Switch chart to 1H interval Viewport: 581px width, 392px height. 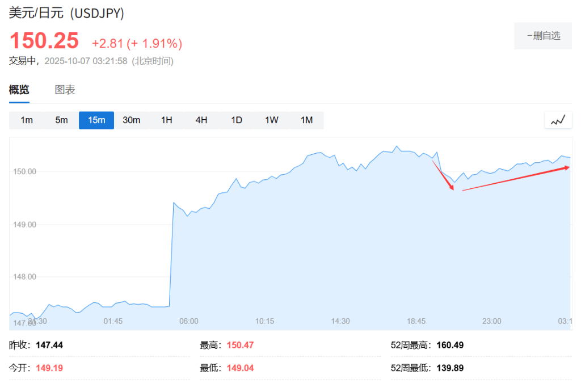[166, 120]
